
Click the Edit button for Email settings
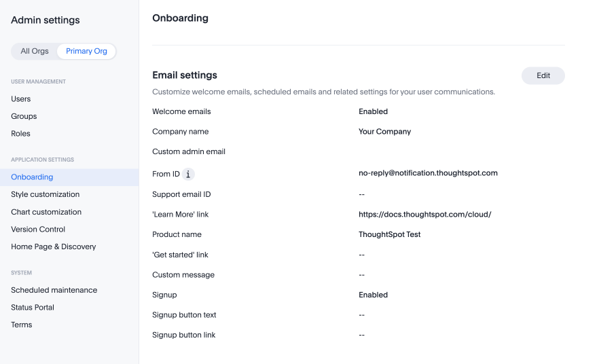543,76
